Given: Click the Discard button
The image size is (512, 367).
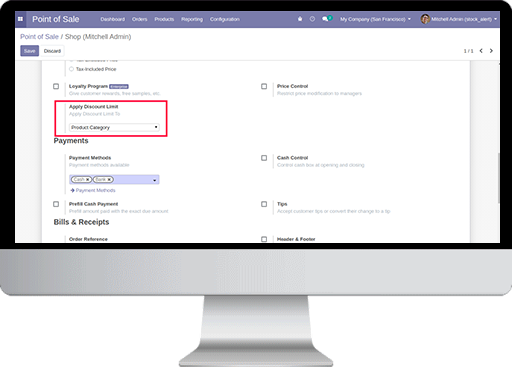Looking at the screenshot, I should (x=52, y=51).
